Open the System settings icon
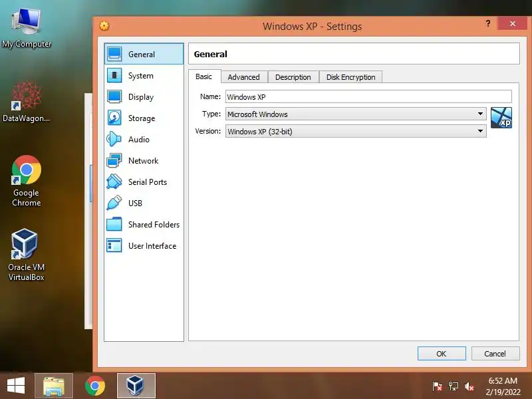The image size is (532, 399). click(114, 75)
